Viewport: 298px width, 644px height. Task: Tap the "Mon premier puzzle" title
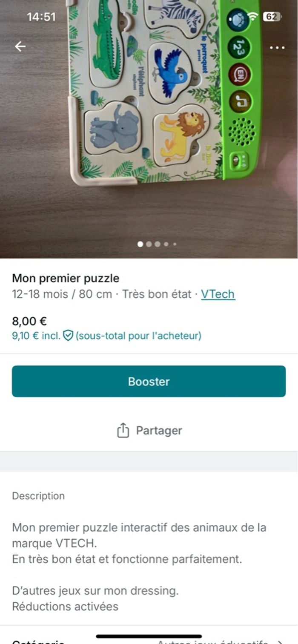point(66,279)
